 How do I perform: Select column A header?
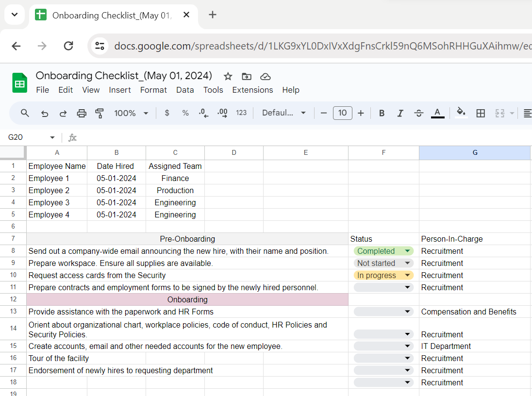click(57, 153)
